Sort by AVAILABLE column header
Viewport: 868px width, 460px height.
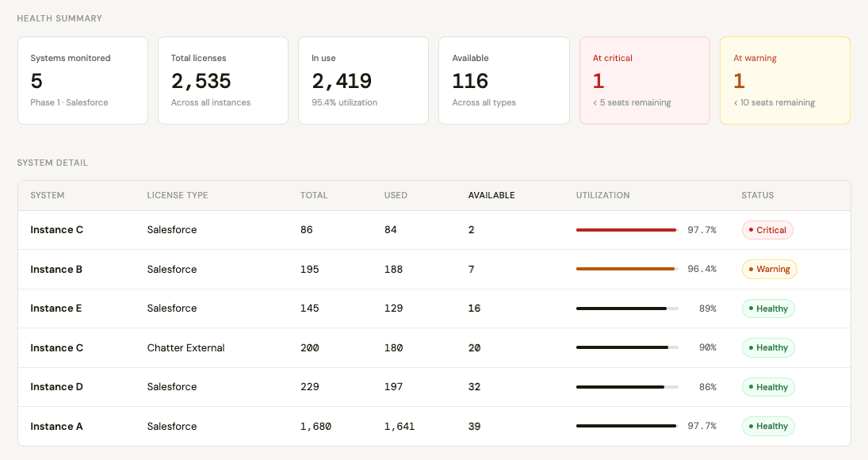point(491,195)
